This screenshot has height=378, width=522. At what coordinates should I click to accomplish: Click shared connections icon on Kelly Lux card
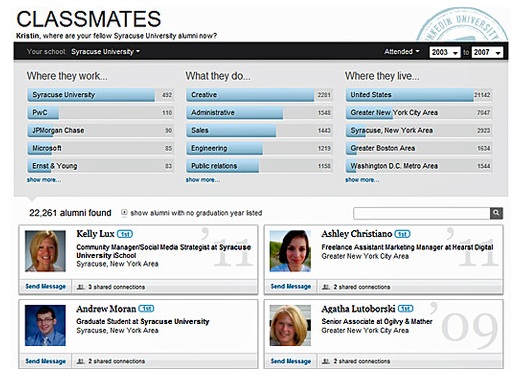80,287
